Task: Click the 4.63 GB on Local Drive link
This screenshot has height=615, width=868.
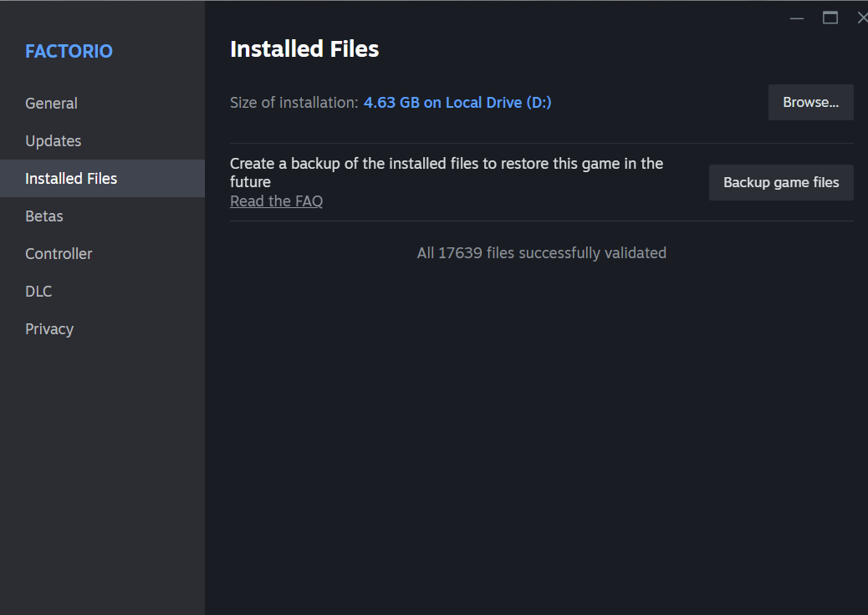Action: (457, 103)
